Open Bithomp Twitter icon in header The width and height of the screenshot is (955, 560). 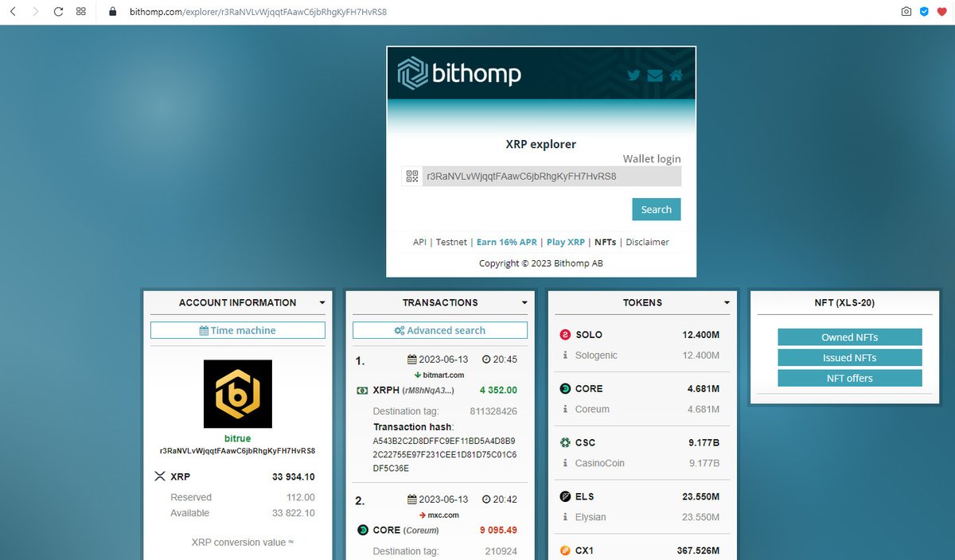click(x=633, y=76)
